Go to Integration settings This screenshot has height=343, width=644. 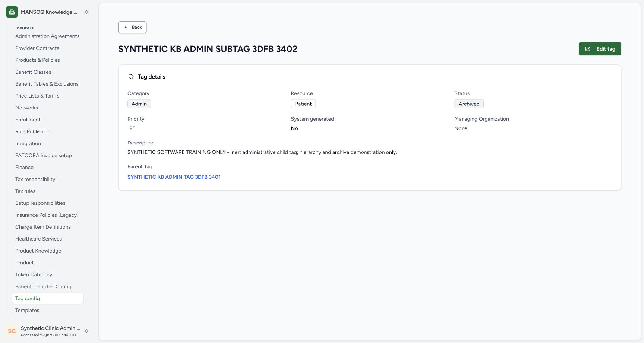click(x=28, y=143)
